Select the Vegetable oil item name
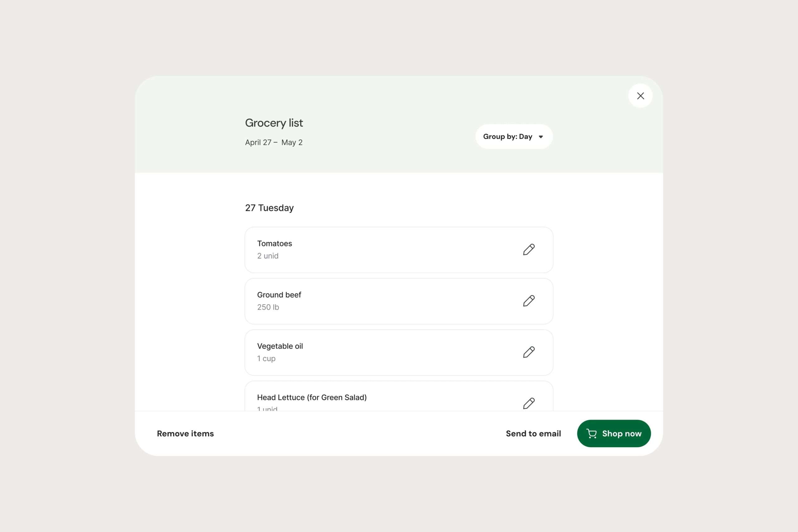The width and height of the screenshot is (798, 532). [x=280, y=346]
